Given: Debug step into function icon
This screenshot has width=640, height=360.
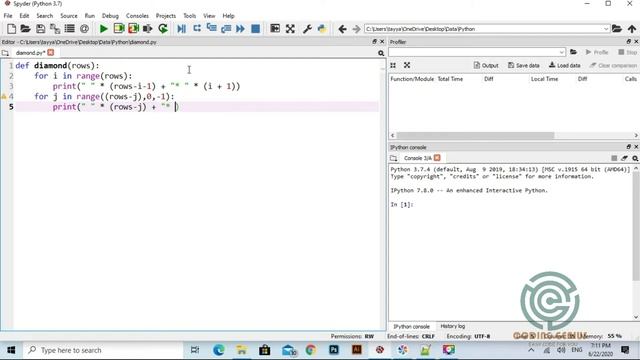Looking at the screenshot, I should click(211, 29).
